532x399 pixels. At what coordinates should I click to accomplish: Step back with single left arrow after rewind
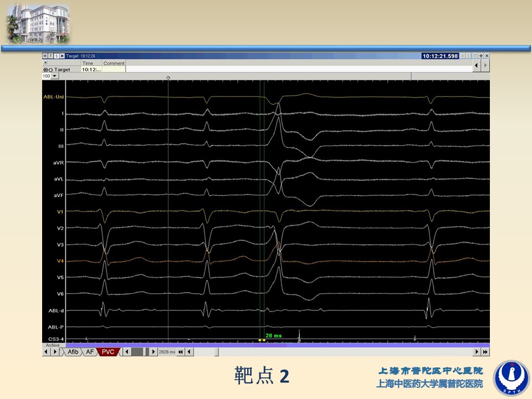190,352
